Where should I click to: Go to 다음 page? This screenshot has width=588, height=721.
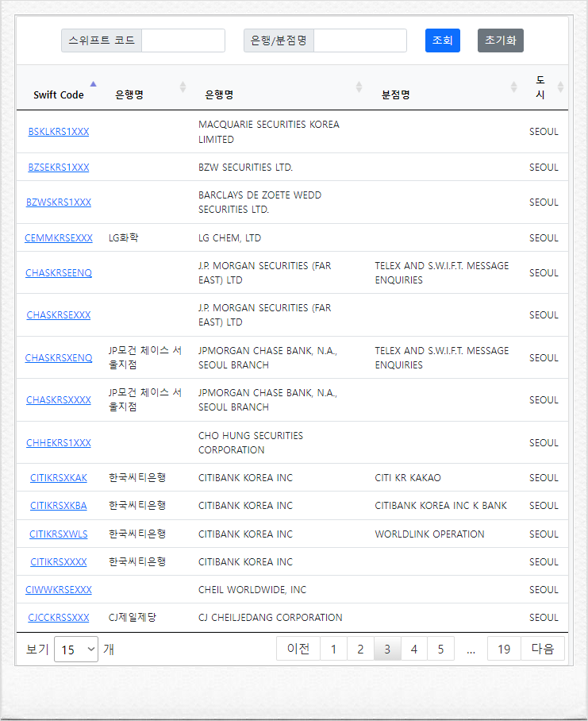coord(543,649)
